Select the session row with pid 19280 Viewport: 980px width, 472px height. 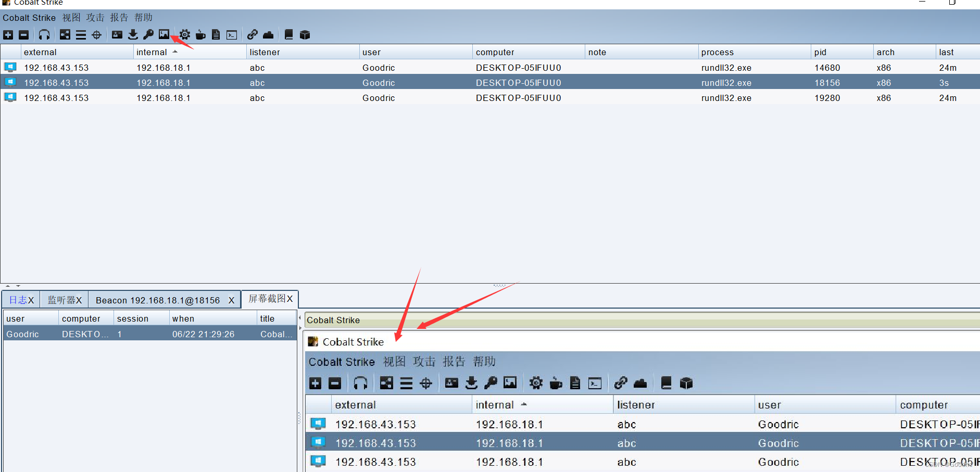pos(490,97)
